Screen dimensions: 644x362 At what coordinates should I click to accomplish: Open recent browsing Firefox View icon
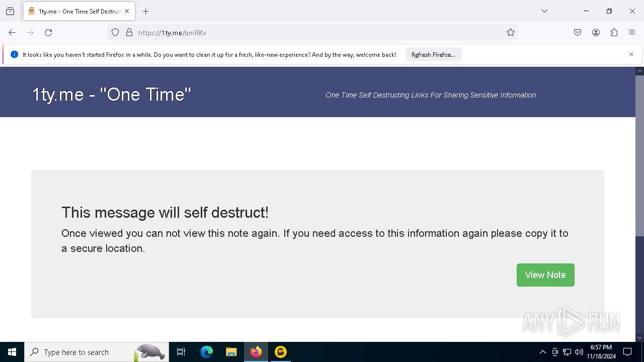(x=10, y=11)
